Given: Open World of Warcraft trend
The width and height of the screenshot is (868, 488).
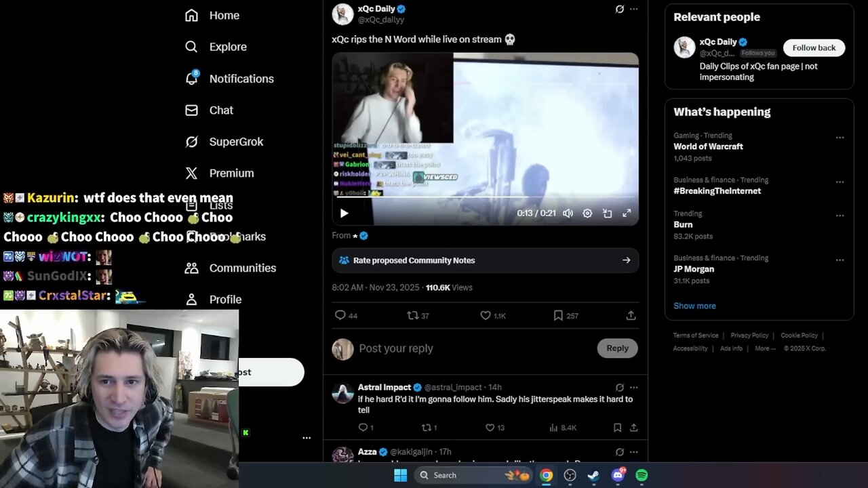Looking at the screenshot, I should [708, 146].
